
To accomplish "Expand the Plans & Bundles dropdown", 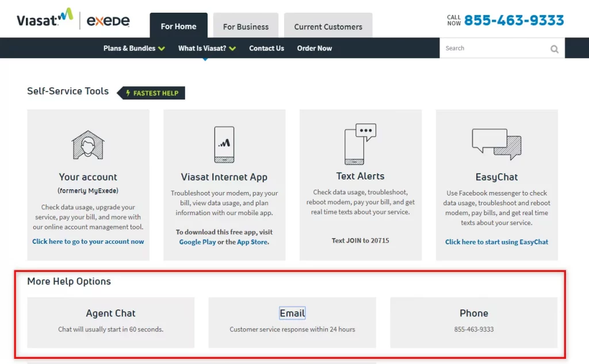I will coord(134,48).
